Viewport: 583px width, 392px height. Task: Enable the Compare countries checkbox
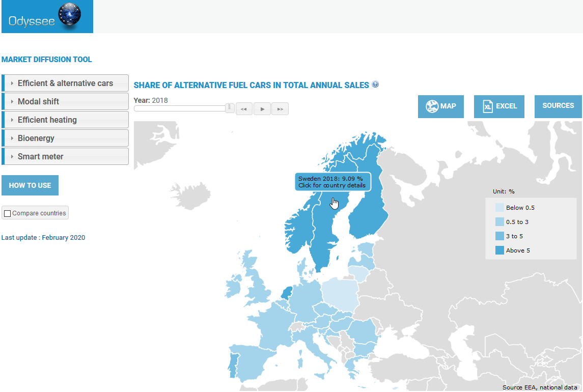(7, 213)
